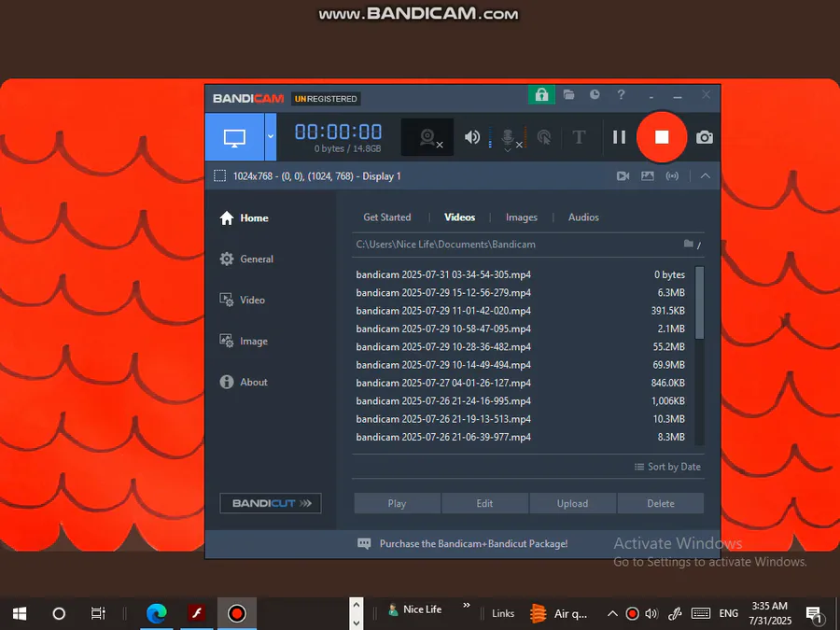Toggle webcam overlay icon
This screenshot has height=630, width=840.
tap(427, 137)
